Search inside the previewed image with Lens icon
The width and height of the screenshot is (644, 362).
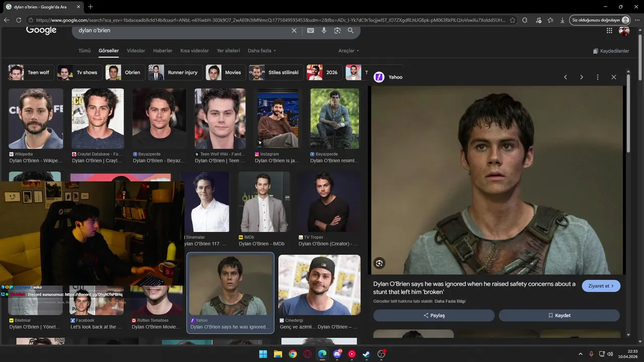pyautogui.click(x=379, y=263)
